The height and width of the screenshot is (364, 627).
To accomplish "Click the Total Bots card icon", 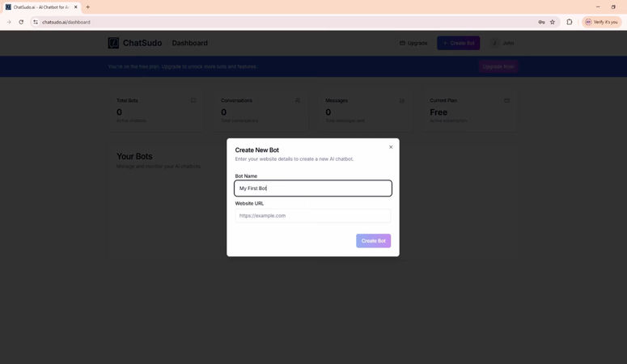I will [193, 100].
